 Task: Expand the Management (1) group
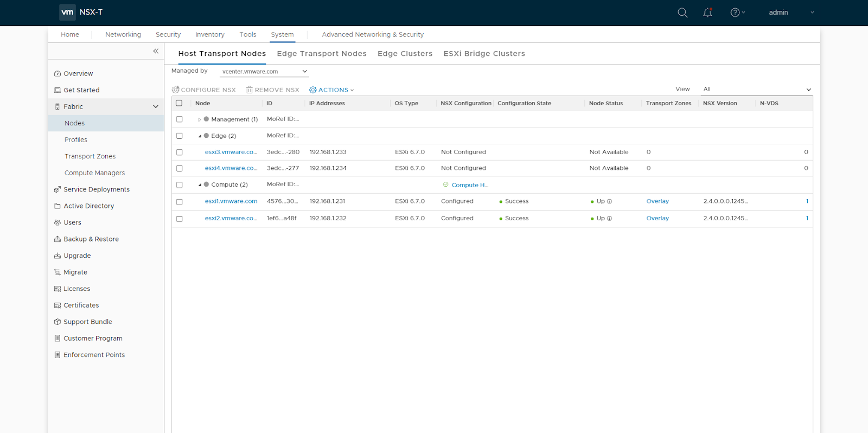200,119
